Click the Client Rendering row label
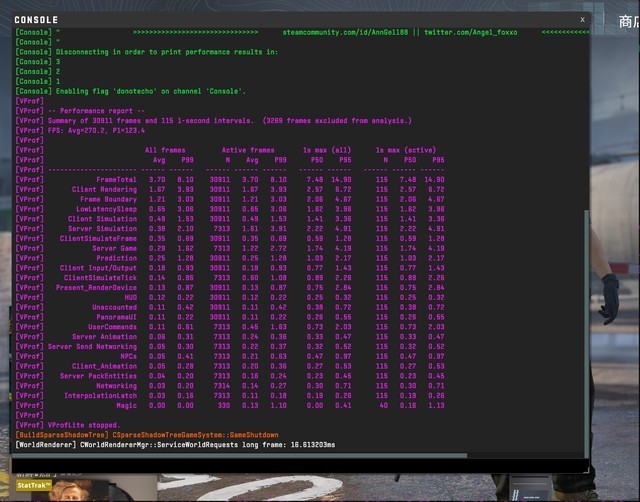Viewport: 640px width, 502px height. pos(104,189)
